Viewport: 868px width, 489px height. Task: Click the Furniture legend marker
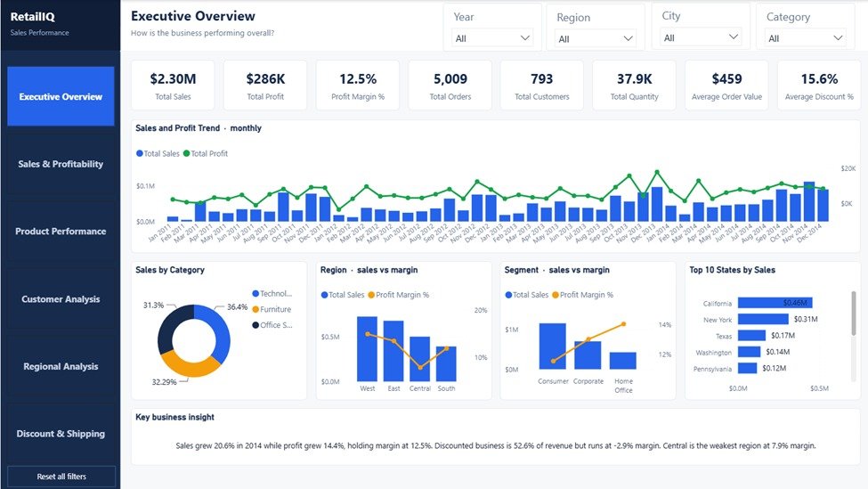tap(256, 309)
